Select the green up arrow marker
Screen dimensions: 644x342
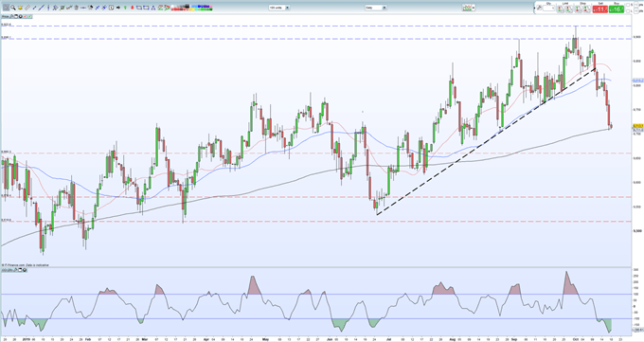125,8
